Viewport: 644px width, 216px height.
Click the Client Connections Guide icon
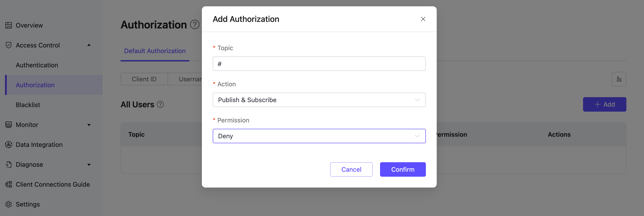point(9,184)
